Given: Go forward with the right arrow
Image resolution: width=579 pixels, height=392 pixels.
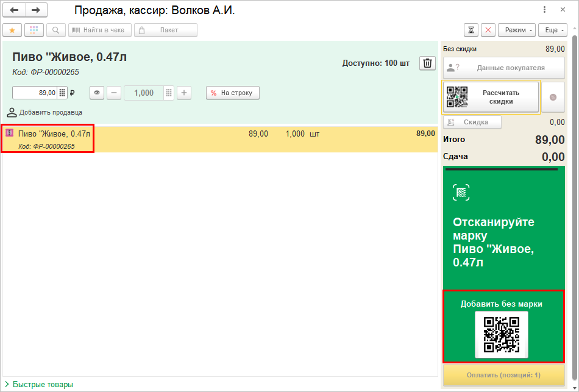Looking at the screenshot, I should point(36,10).
